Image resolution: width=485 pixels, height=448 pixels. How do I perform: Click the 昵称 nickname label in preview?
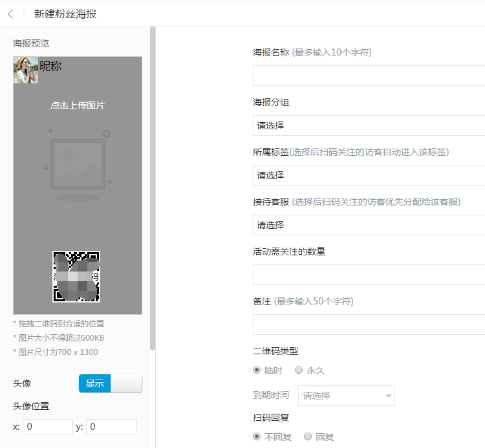pos(50,66)
